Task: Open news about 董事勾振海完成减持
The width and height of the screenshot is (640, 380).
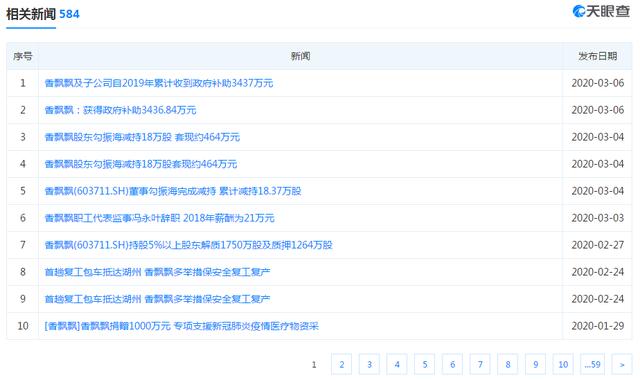Action: point(172,191)
